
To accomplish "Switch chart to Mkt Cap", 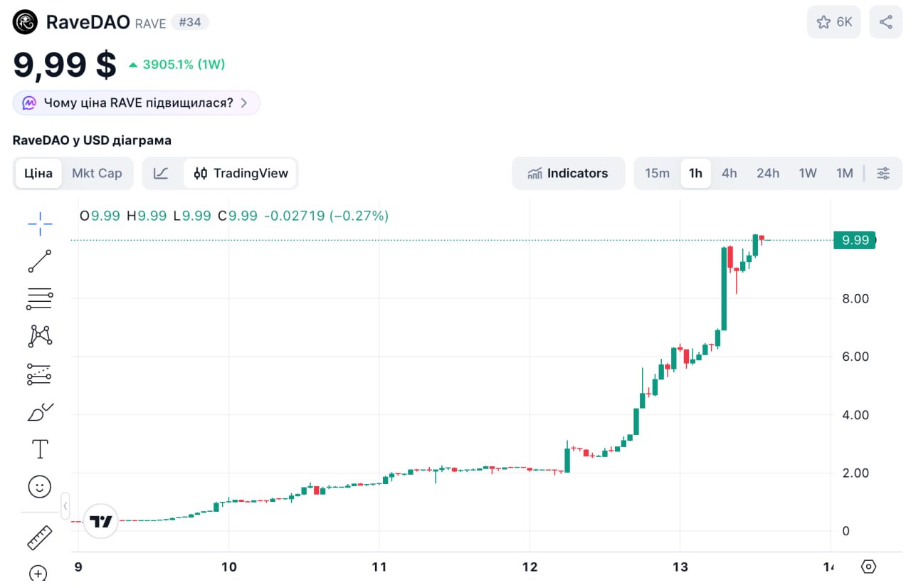I will tap(97, 173).
